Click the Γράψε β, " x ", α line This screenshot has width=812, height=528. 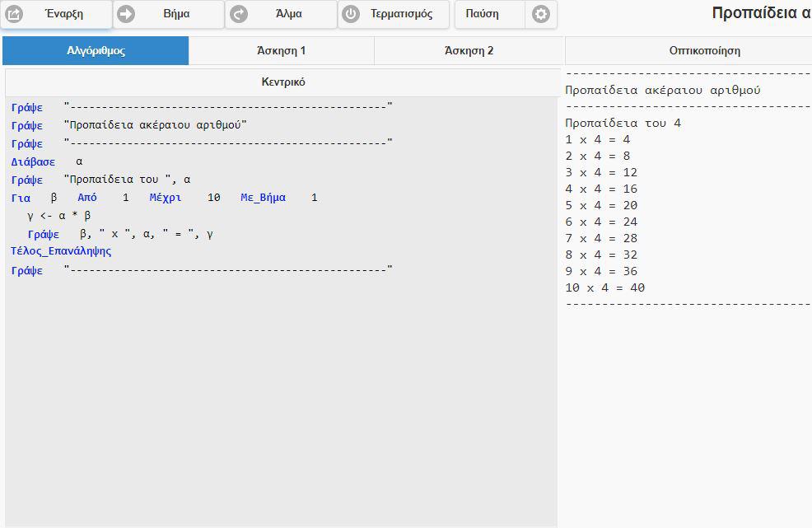coord(120,234)
